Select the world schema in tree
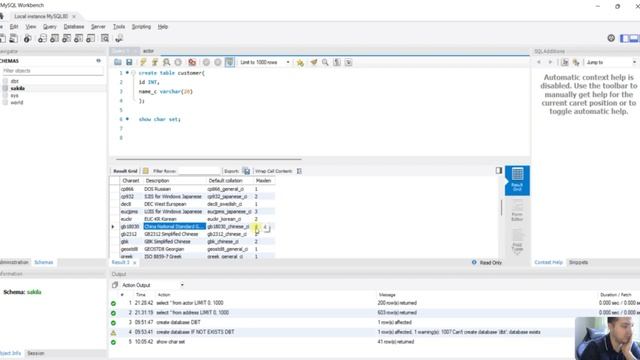Image resolution: width=640 pixels, height=360 pixels. pyautogui.click(x=17, y=102)
